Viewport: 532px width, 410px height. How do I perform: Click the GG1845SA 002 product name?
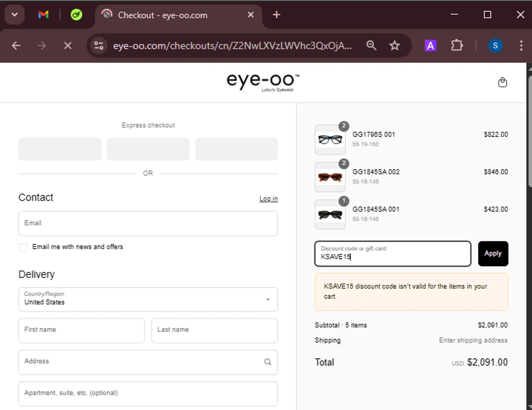click(376, 172)
